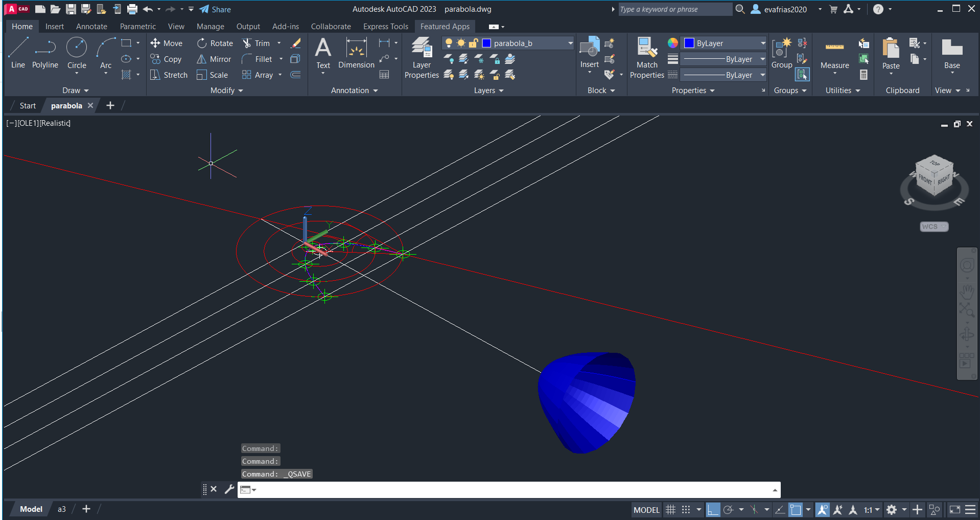Screen dimensions: 980x520
Task: Expand the Draw panel options
Action: 75,91
